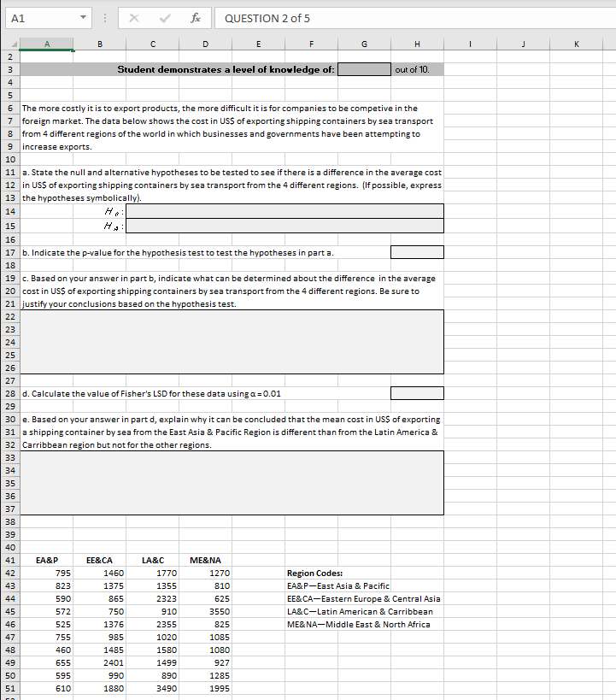The height and width of the screenshot is (700, 616).
Task: Click 'ME&NA—Middle East & North Africa' text
Action: 359,625
